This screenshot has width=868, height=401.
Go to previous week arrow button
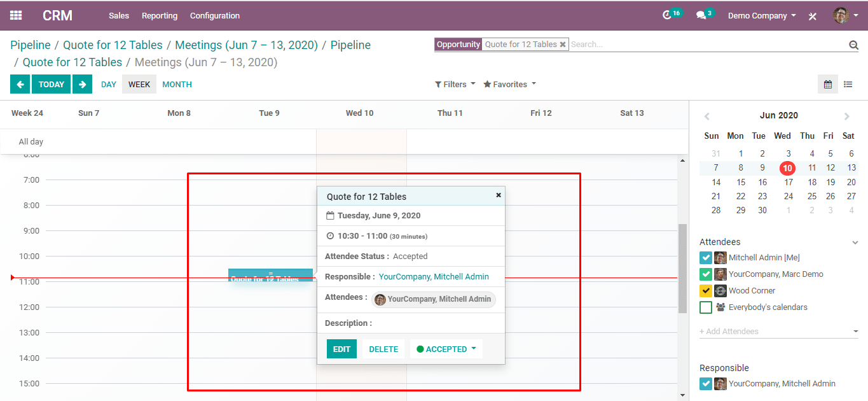click(20, 84)
